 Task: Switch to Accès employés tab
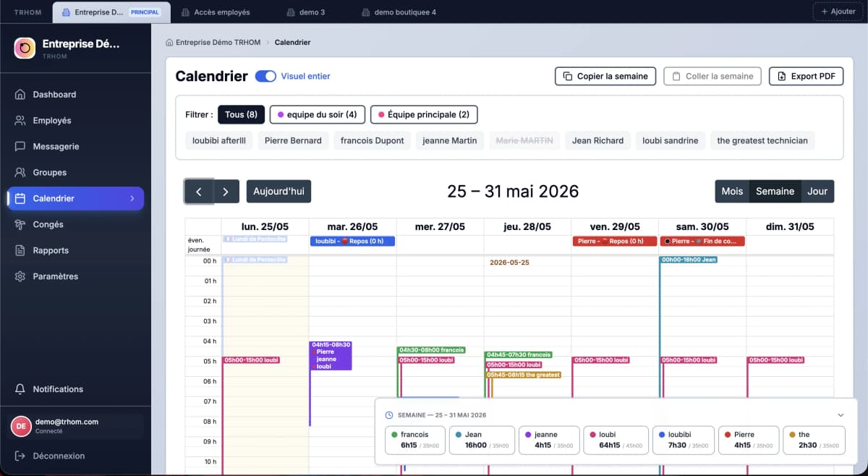click(x=216, y=12)
